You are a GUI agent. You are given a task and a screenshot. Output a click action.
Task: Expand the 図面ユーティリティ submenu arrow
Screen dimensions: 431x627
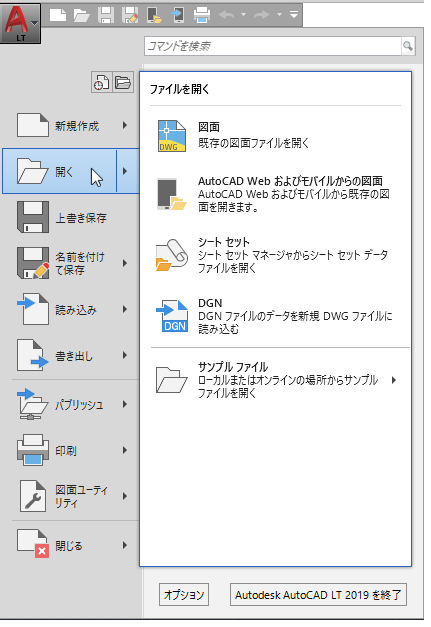125,496
